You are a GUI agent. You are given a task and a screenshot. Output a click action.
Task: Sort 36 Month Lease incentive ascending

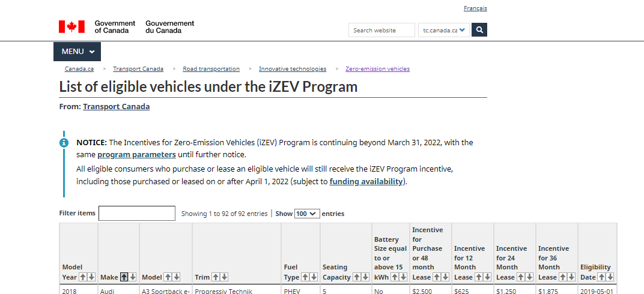tap(562, 277)
